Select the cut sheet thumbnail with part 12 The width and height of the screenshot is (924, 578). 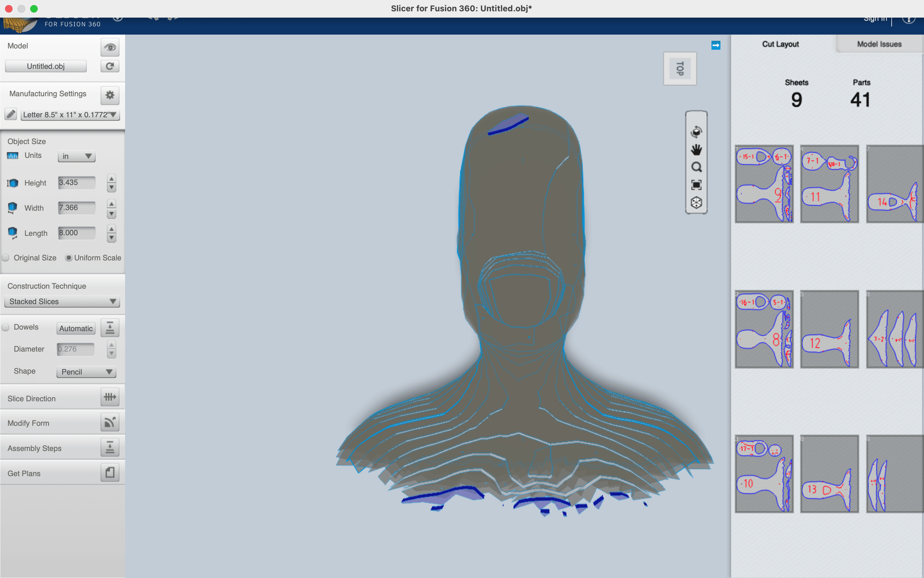829,329
